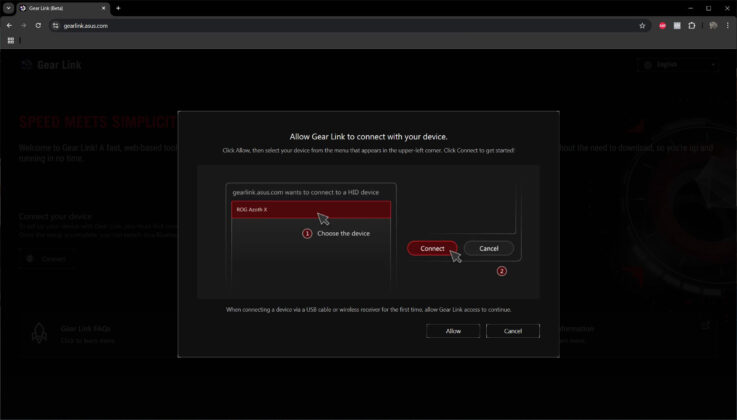Click the rocket icon beside Gear Link FAQs

[x=39, y=333]
